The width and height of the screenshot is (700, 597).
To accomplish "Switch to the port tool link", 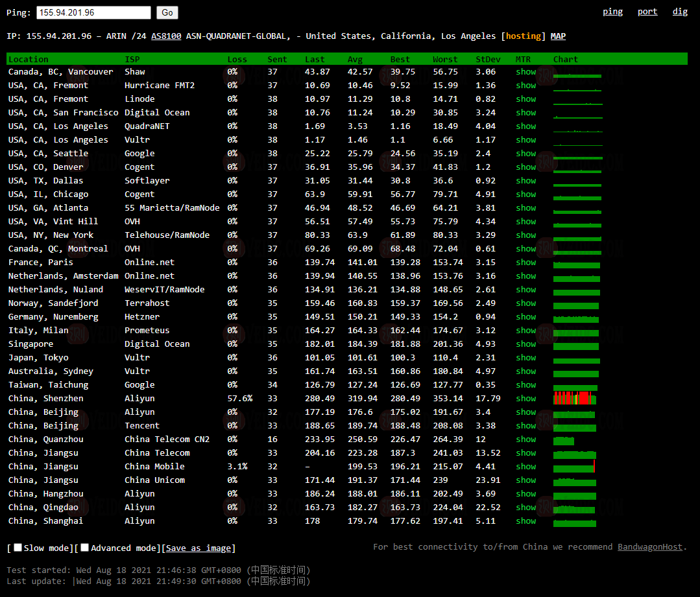I will tap(647, 12).
